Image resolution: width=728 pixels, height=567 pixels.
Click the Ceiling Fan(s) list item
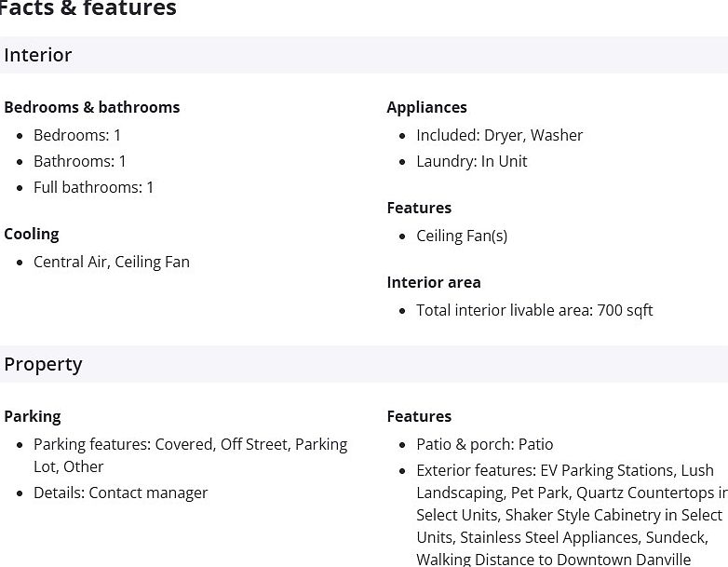coord(462,236)
